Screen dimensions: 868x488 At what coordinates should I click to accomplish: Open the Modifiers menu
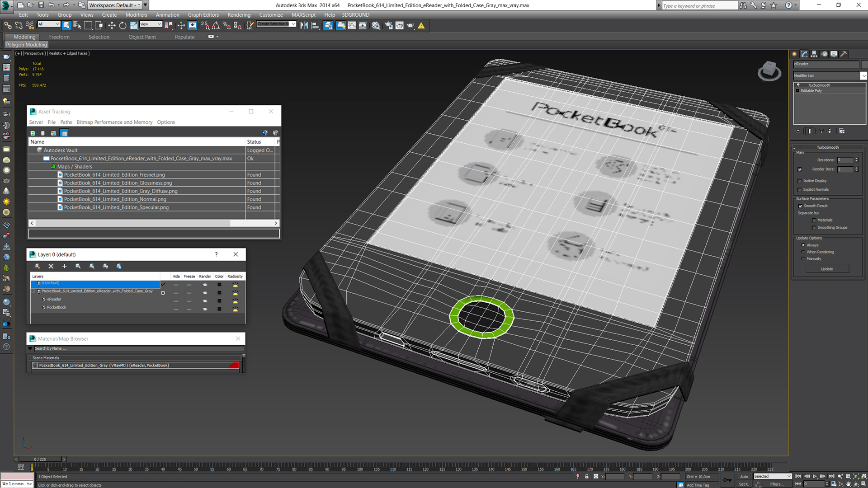pyautogui.click(x=136, y=15)
